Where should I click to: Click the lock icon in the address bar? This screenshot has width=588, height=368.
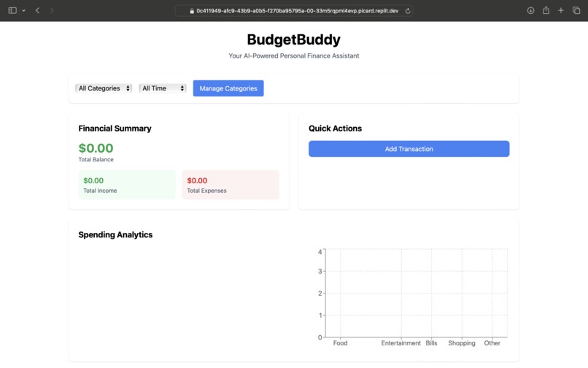click(x=192, y=11)
